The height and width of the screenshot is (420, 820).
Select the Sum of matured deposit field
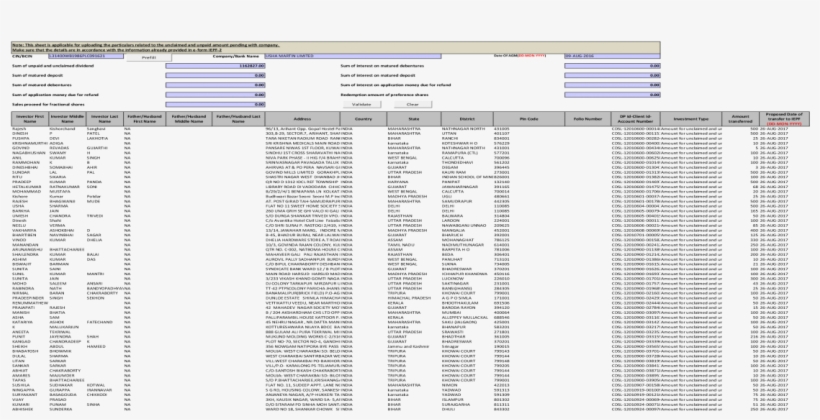pos(215,75)
